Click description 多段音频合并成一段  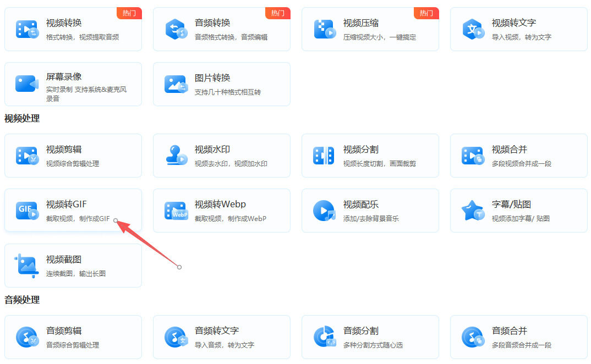point(521,345)
